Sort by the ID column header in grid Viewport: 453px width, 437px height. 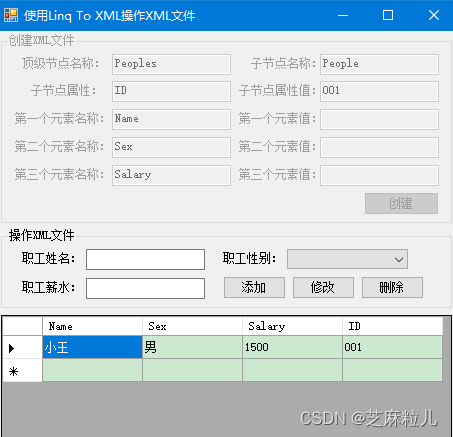coord(392,326)
